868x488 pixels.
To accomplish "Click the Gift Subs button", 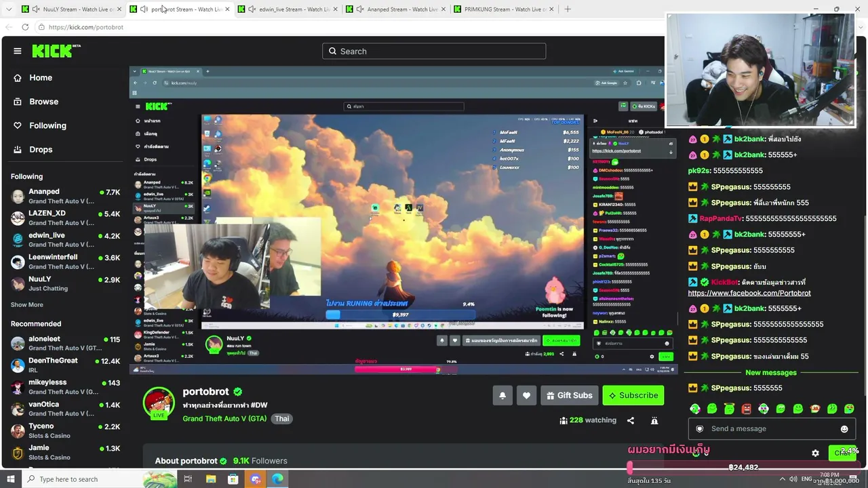I will tap(570, 396).
